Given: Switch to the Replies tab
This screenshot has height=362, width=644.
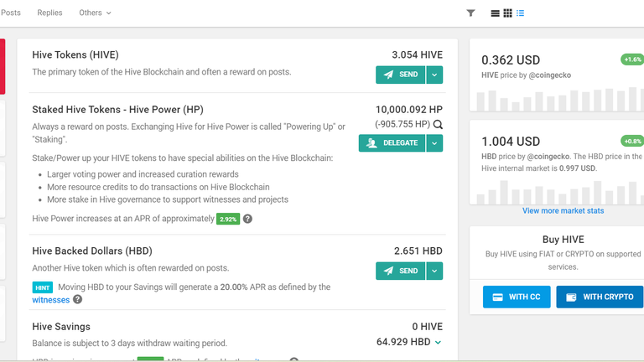Looking at the screenshot, I should coord(49,13).
